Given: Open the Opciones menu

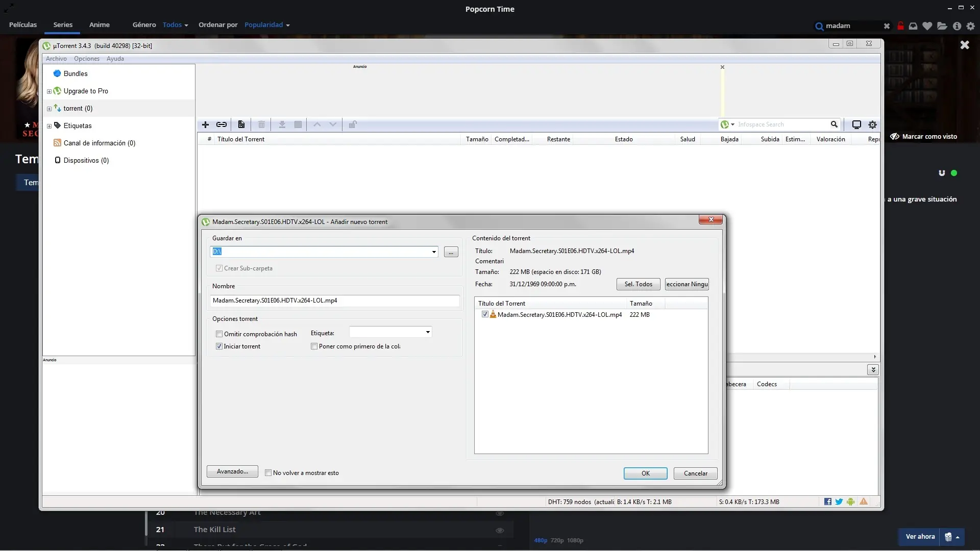Looking at the screenshot, I should point(87,59).
